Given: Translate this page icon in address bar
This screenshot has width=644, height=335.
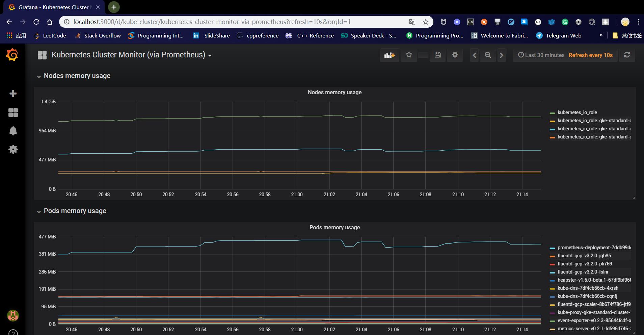Looking at the screenshot, I should pos(412,22).
